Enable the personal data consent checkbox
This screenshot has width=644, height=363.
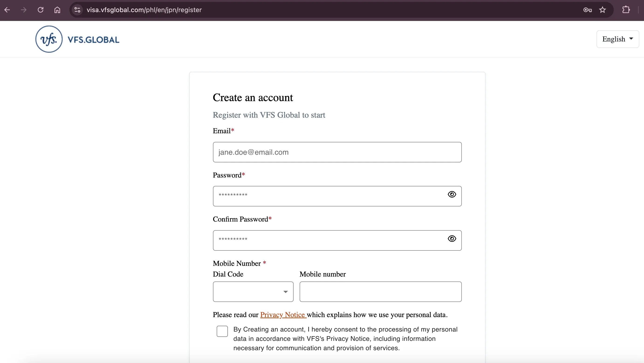(222, 331)
